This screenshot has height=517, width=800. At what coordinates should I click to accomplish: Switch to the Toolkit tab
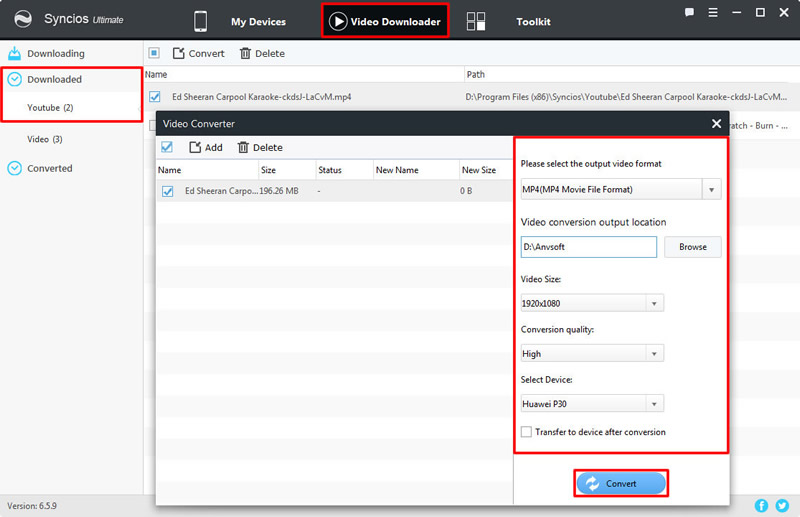[533, 21]
